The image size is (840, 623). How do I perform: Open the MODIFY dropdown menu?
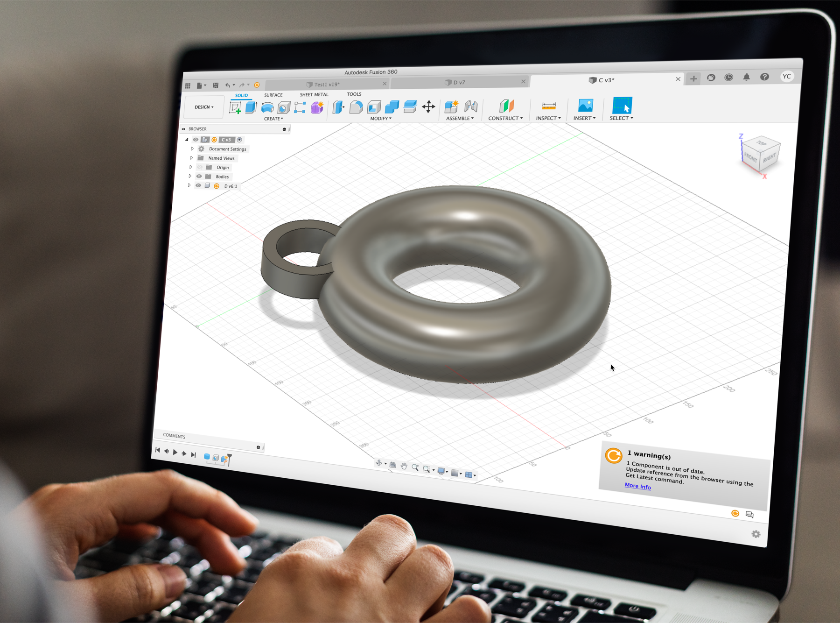click(381, 119)
